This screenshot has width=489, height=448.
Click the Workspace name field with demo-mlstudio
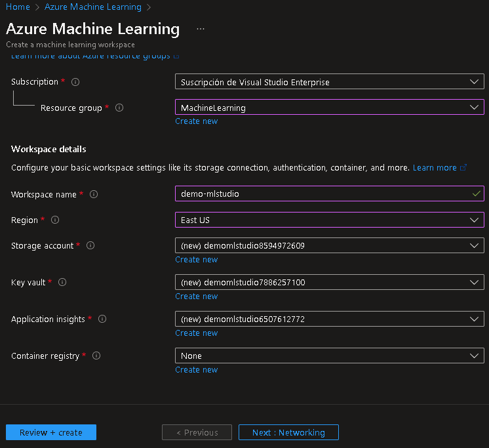329,193
